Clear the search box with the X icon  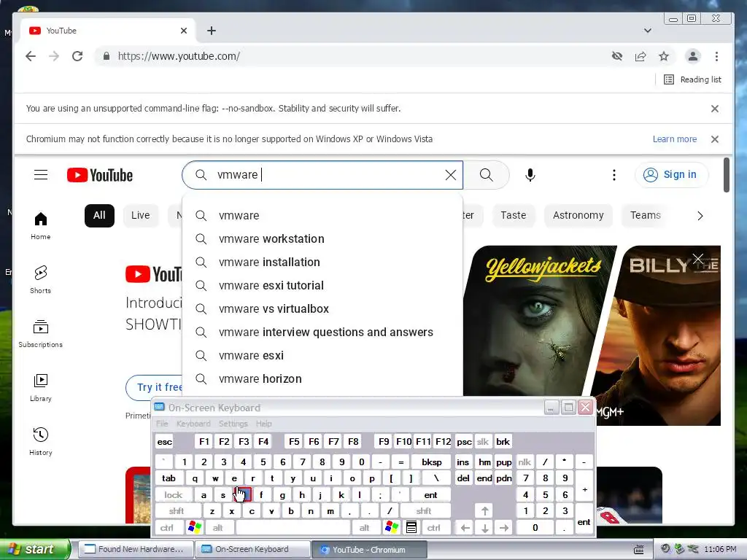tap(451, 175)
